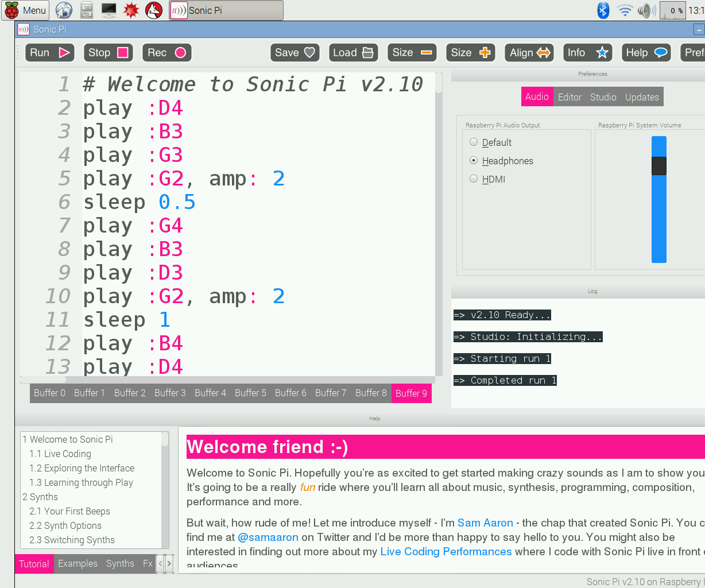
Task: Open '2.3 Switching Synths' entry
Action: 72,540
